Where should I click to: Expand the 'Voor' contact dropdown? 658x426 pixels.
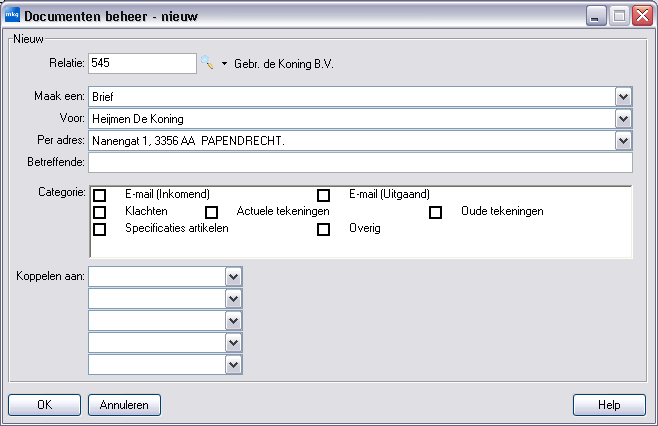[x=623, y=119]
